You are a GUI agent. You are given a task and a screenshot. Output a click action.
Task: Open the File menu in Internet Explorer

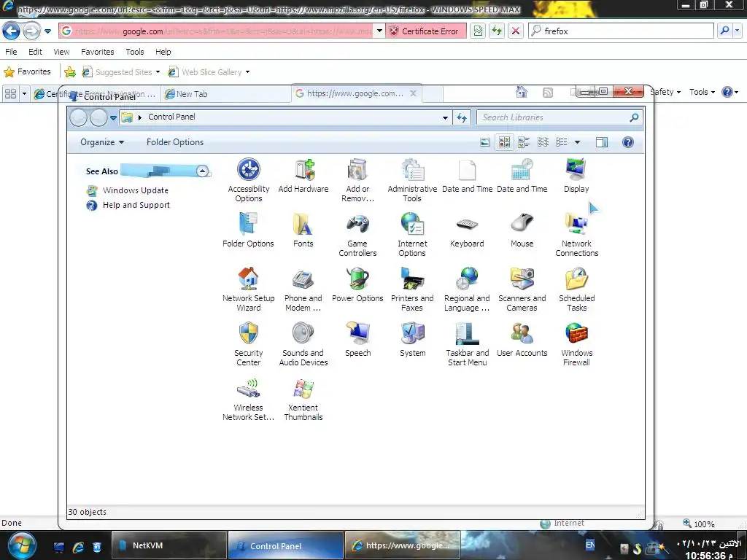(11, 52)
